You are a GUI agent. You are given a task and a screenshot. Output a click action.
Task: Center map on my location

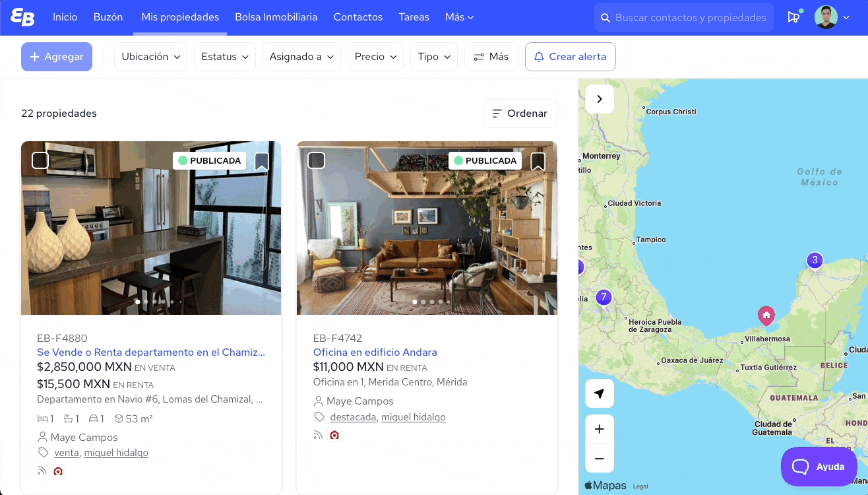[x=600, y=393]
